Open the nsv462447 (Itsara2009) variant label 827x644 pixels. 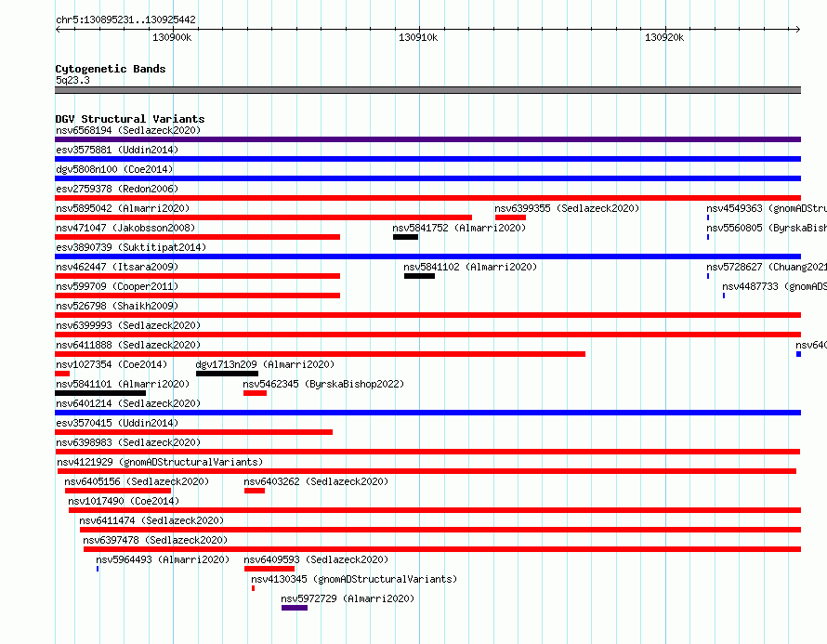coord(117,267)
